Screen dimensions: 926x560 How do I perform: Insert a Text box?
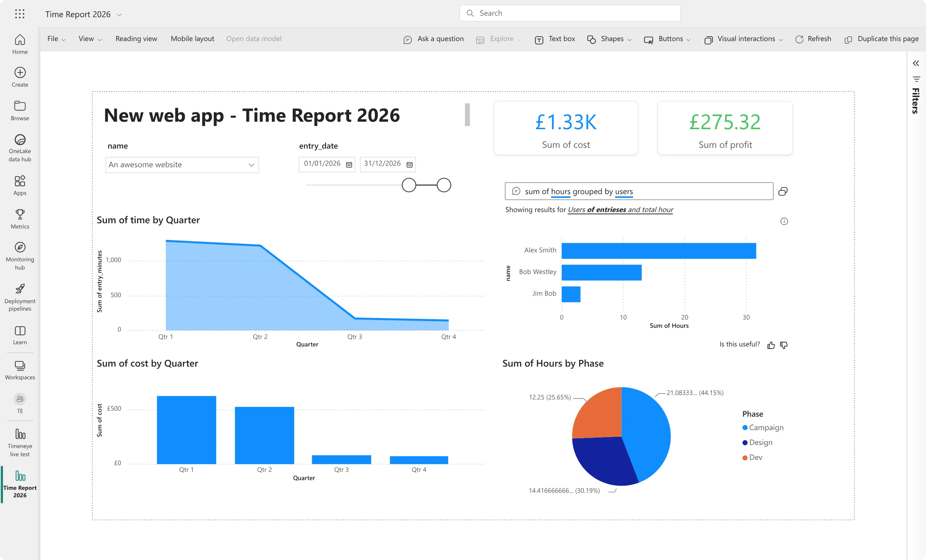coord(555,39)
